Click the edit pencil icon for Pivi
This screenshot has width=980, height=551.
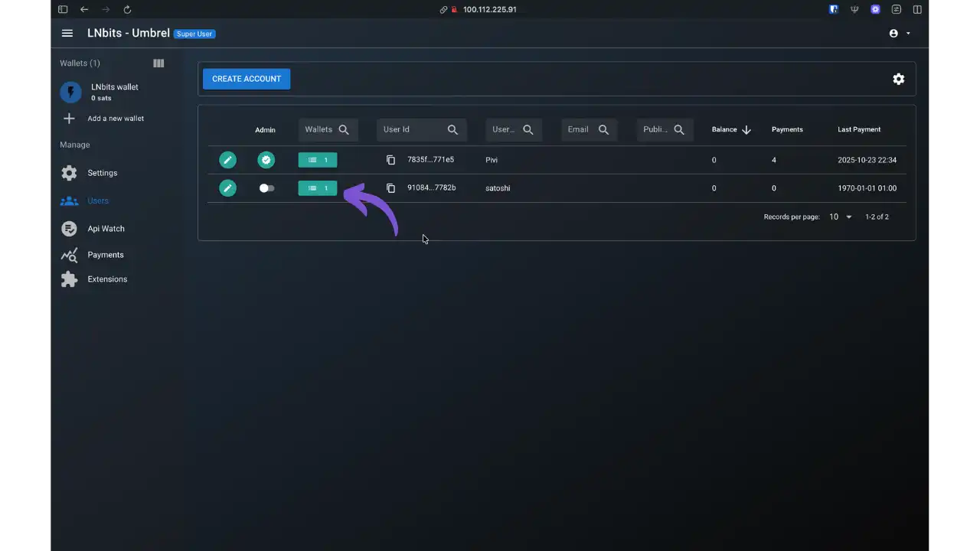pos(227,160)
